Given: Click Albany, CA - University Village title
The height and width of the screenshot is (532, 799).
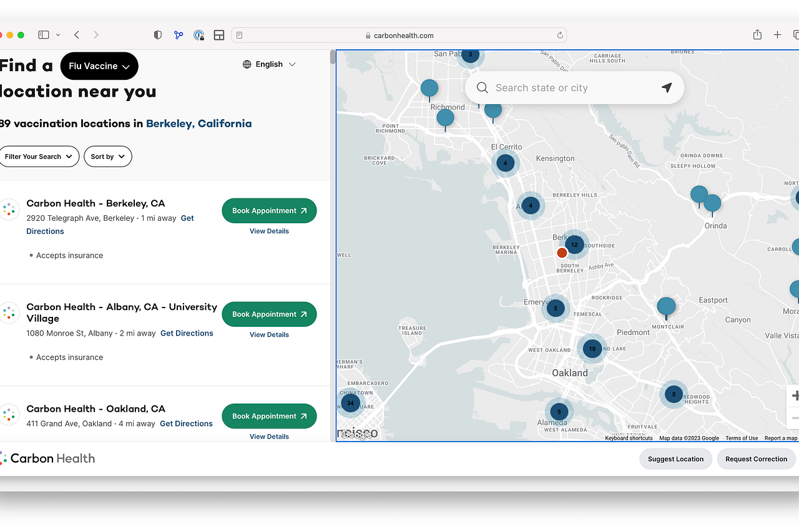Looking at the screenshot, I should pos(122,312).
